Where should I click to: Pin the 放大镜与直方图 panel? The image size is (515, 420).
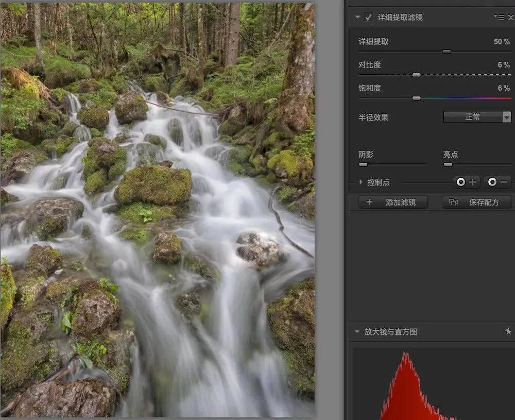pos(508,331)
